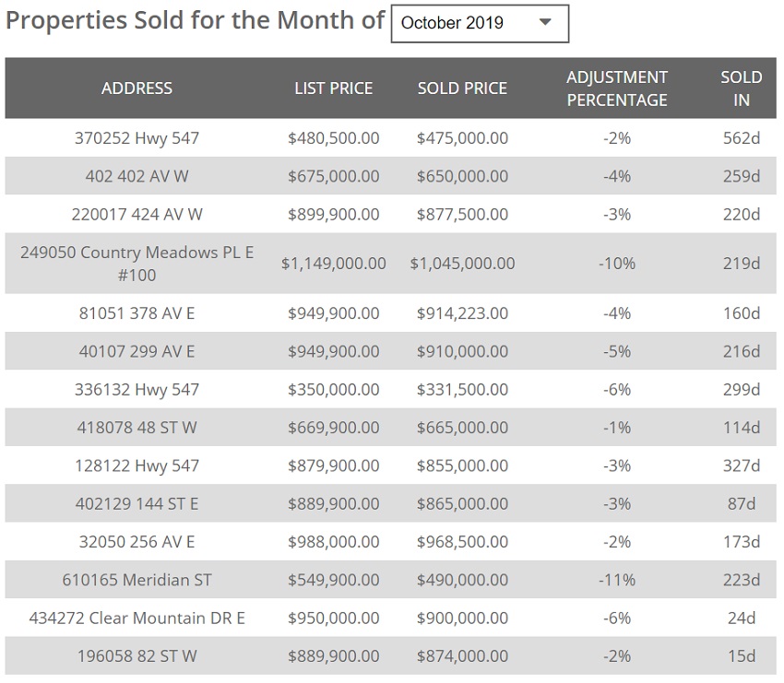The height and width of the screenshot is (683, 784).
Task: Click the 249050 Country Meadows PL E address
Action: click(137, 263)
